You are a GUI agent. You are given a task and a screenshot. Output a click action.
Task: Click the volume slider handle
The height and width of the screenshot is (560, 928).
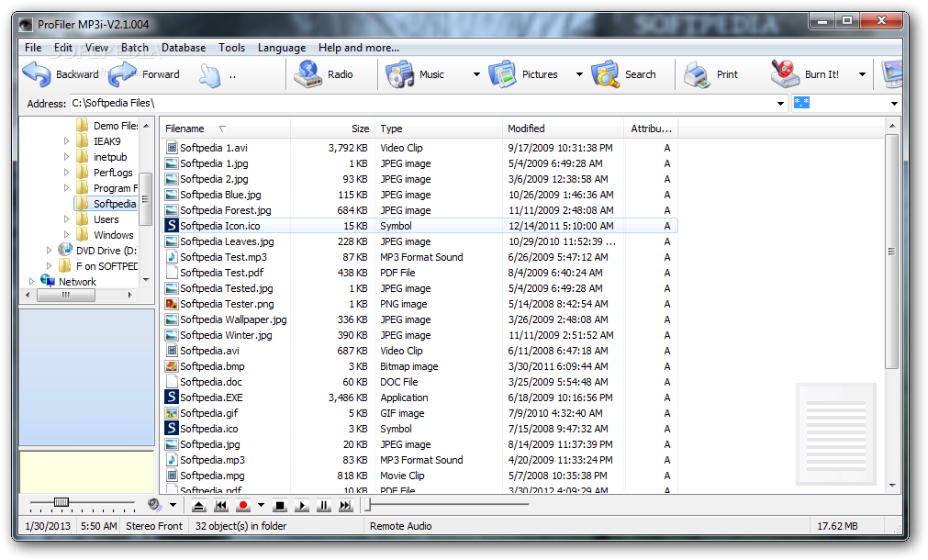(61, 502)
